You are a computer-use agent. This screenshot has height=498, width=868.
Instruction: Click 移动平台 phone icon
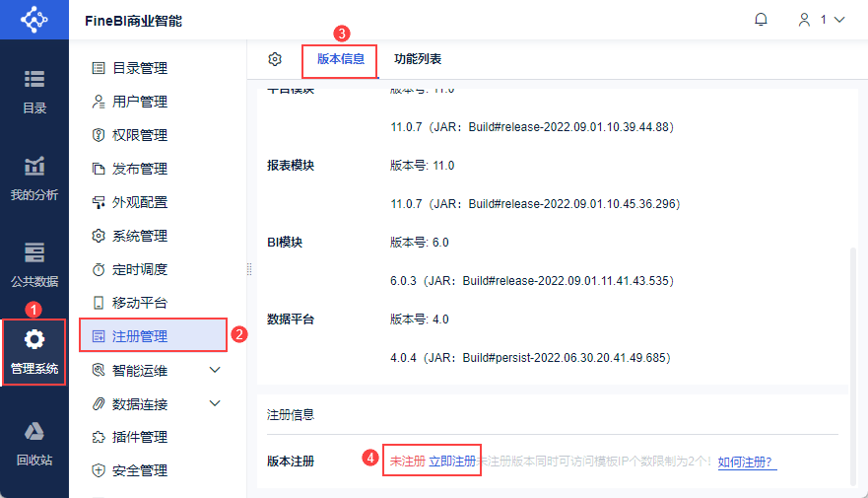99,303
